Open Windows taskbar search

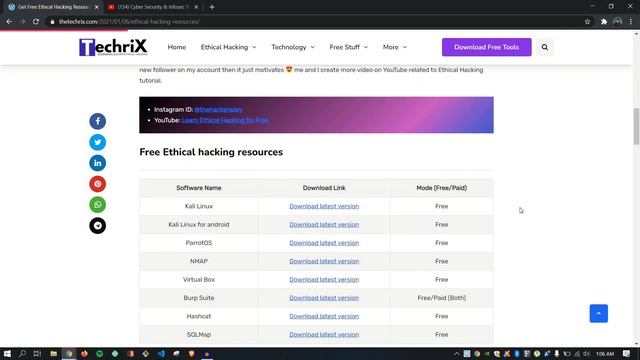pos(22,354)
